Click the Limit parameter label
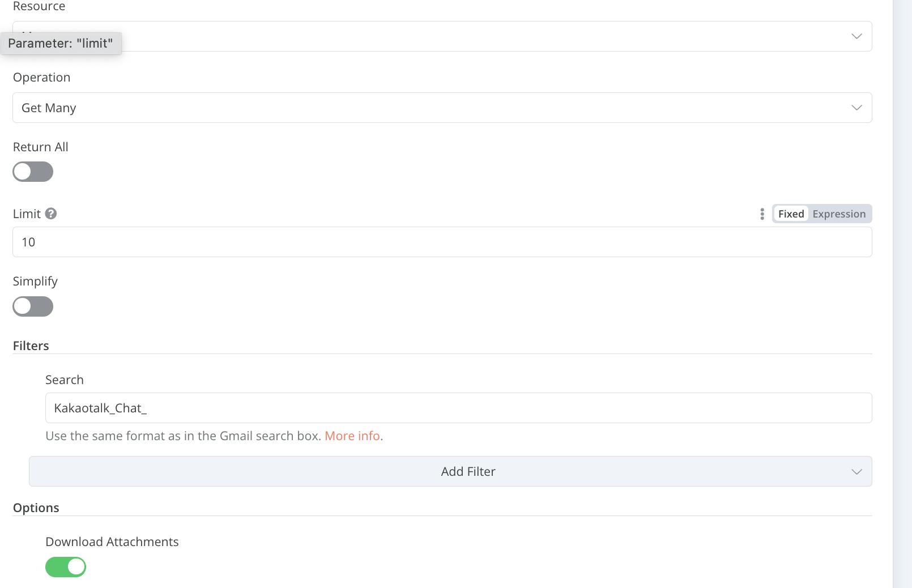The image size is (912, 588). tap(27, 214)
